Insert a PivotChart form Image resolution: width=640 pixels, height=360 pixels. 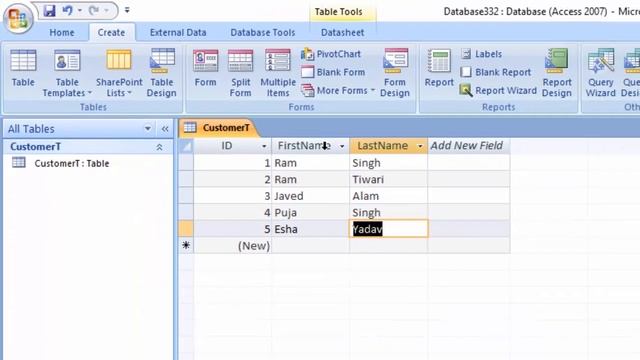coord(331,54)
